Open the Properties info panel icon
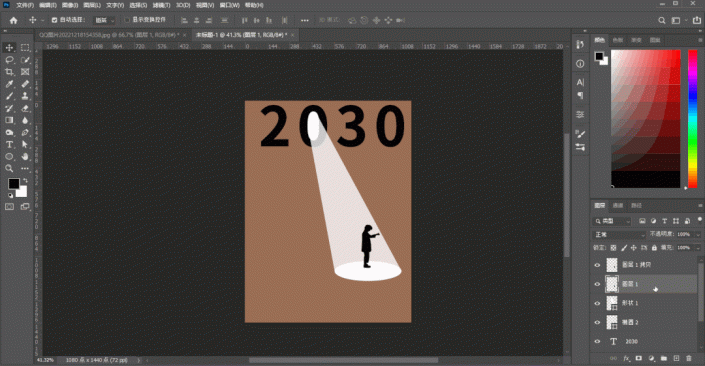The image size is (705, 366). [580, 64]
